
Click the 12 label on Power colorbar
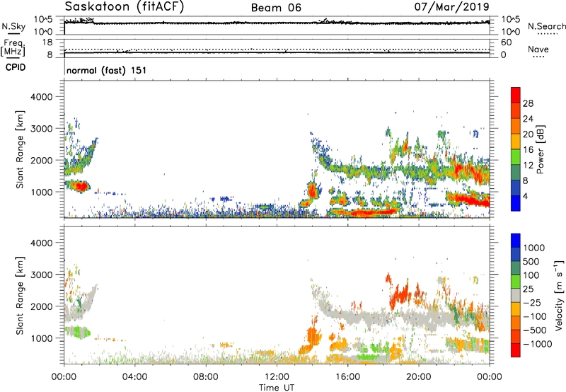pos(528,166)
